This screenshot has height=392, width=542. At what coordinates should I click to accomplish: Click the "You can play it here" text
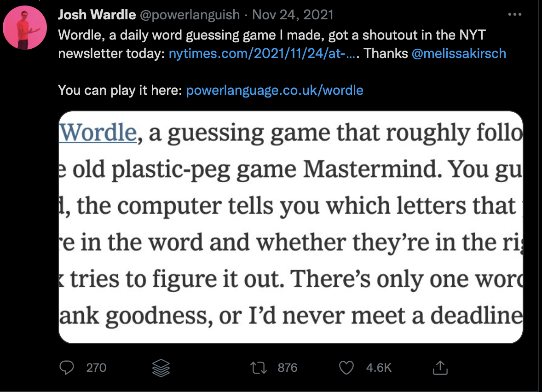(x=120, y=90)
